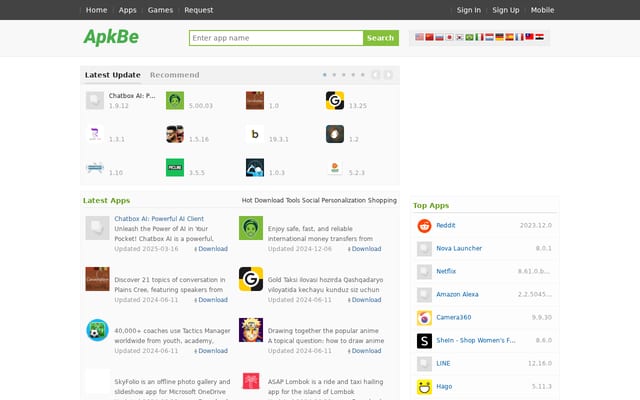Switch language using the France flag

[x=519, y=37]
